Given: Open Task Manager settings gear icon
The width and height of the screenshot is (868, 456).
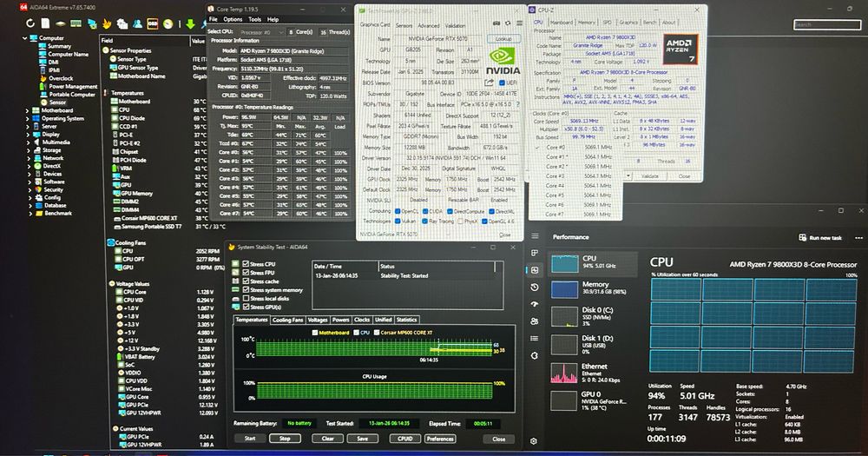Looking at the screenshot, I should [x=534, y=441].
